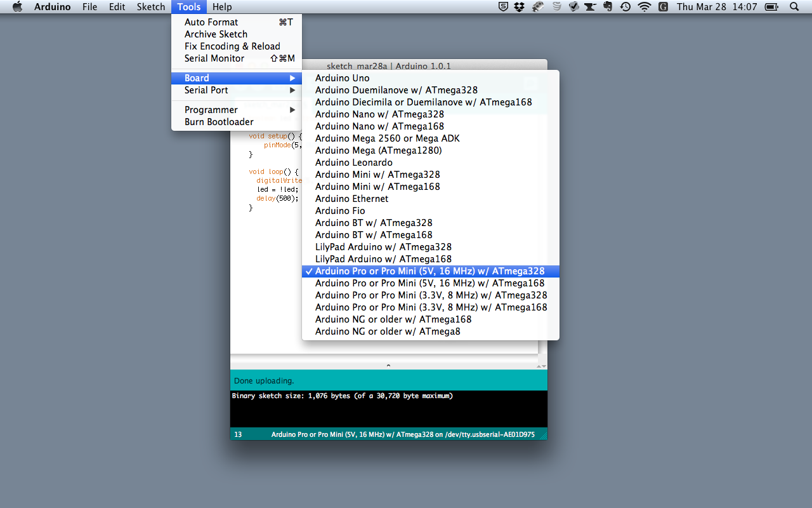The width and height of the screenshot is (812, 508).
Task: Select Arduino Mini w/ ATmega168
Action: tap(431, 187)
